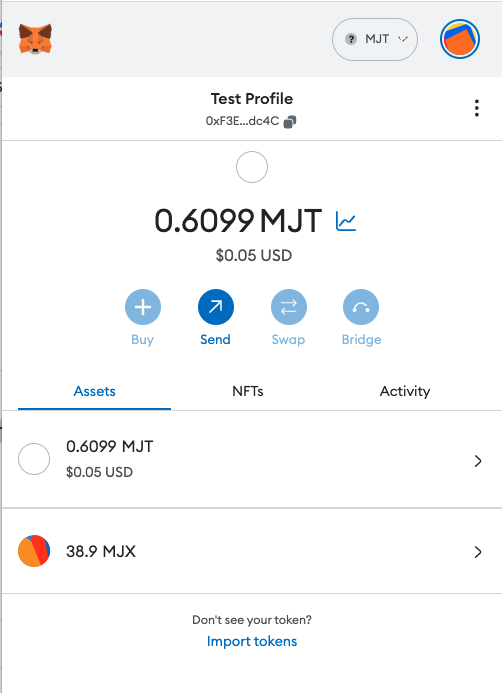502x693 pixels.
Task: Open the portfolio chart icon
Action: (346, 221)
